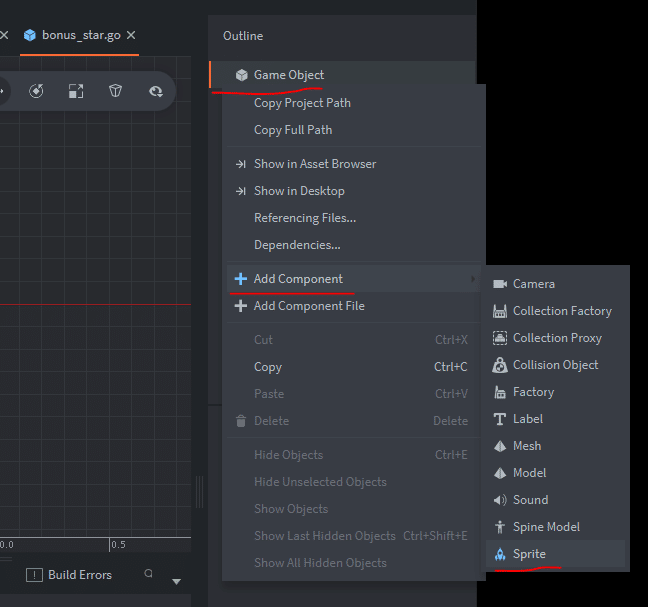Click the Spine Model figure icon
Image resolution: width=648 pixels, height=607 pixels.
click(x=500, y=527)
